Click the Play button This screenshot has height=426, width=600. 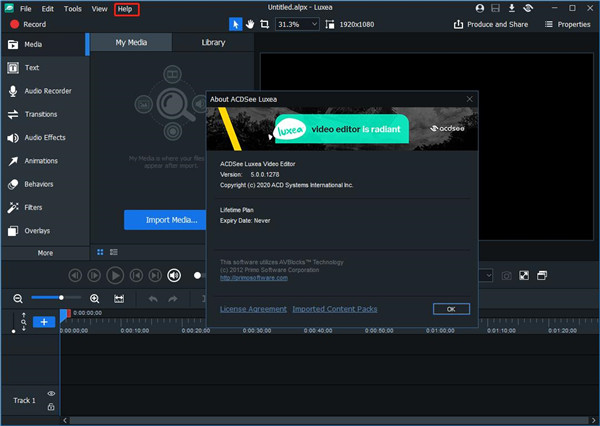(x=115, y=275)
